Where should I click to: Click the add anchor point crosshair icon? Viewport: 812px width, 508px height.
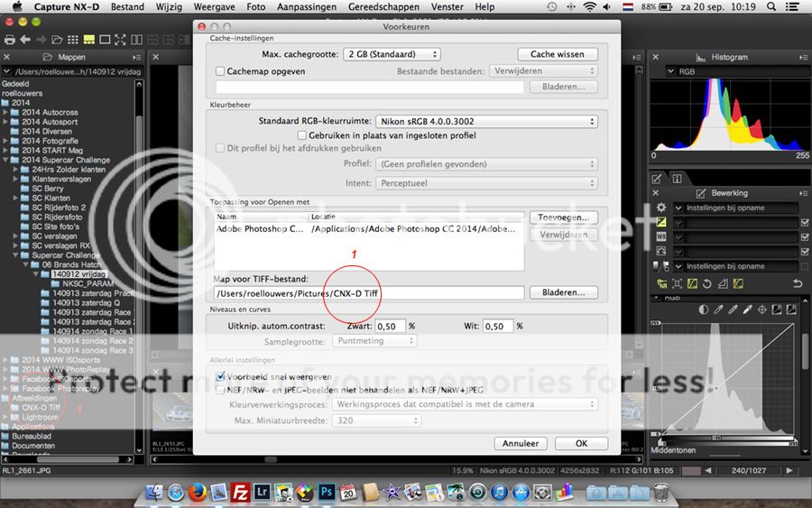click(762, 309)
